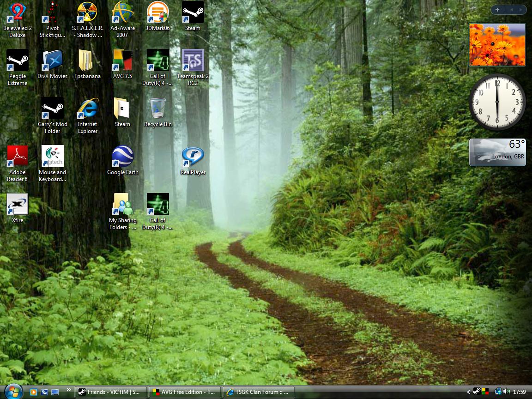
Task: Expand the Quick Launch toolbar chevron
Action: coord(68,390)
